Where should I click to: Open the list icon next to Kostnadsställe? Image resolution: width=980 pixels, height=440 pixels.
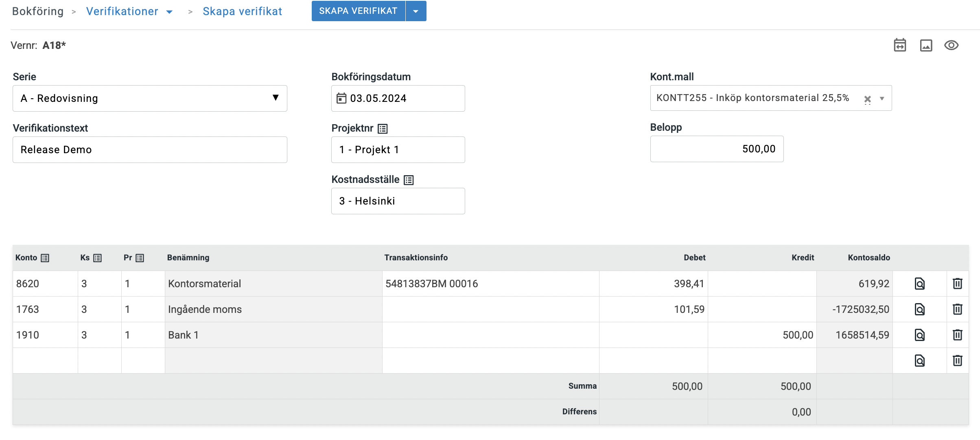point(409,180)
